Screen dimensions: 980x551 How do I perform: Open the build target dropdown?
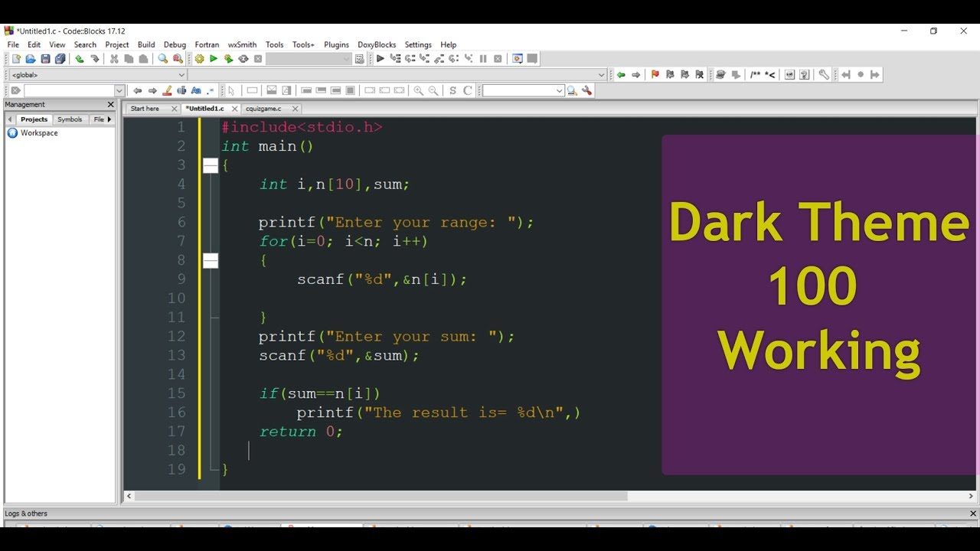tap(347, 59)
